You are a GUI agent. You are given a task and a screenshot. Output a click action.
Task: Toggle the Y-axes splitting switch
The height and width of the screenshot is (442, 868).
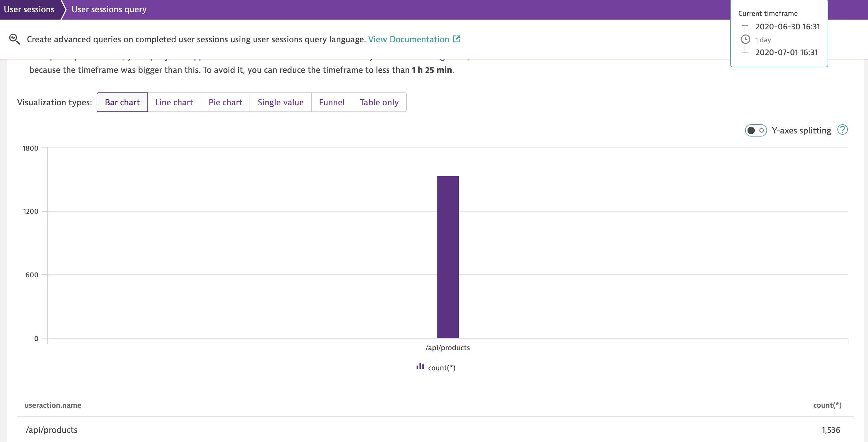click(x=755, y=130)
